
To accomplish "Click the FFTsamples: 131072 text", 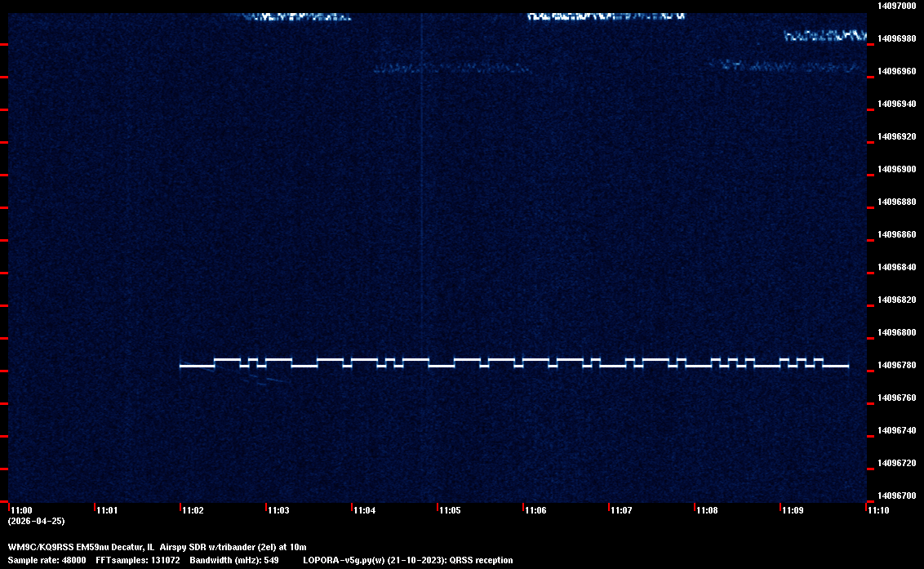I will pyautogui.click(x=138, y=560).
